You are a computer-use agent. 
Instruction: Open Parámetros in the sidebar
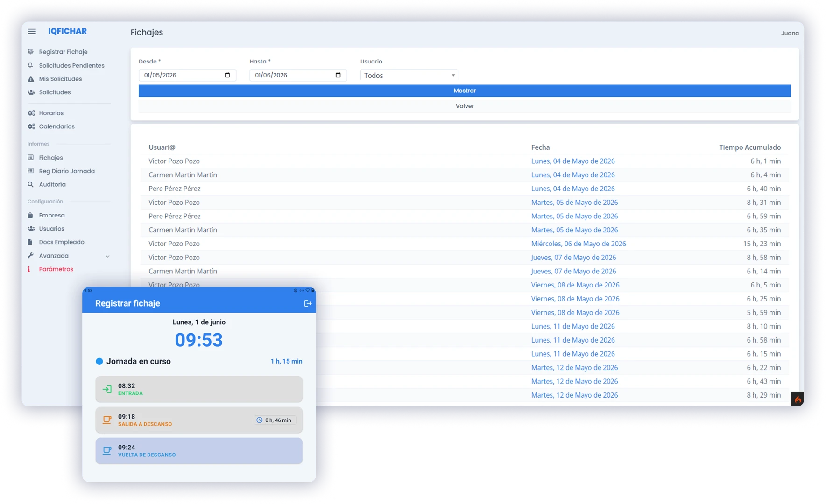[56, 269]
